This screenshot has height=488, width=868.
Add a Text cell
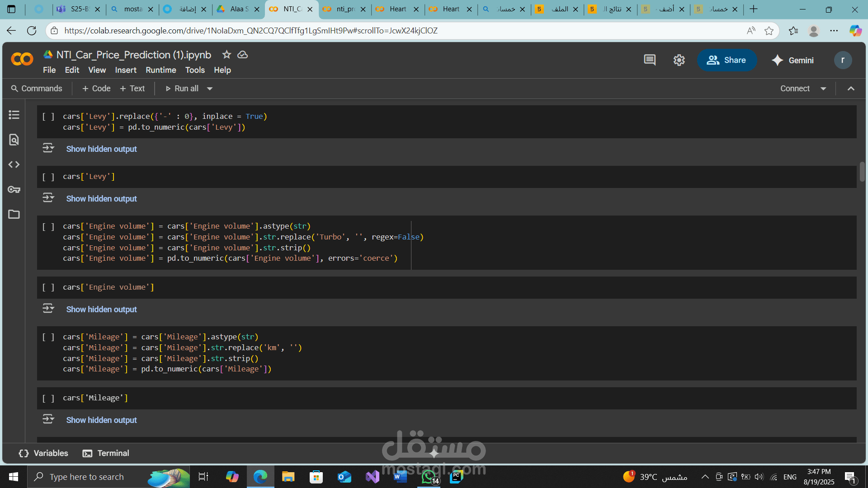click(132, 89)
